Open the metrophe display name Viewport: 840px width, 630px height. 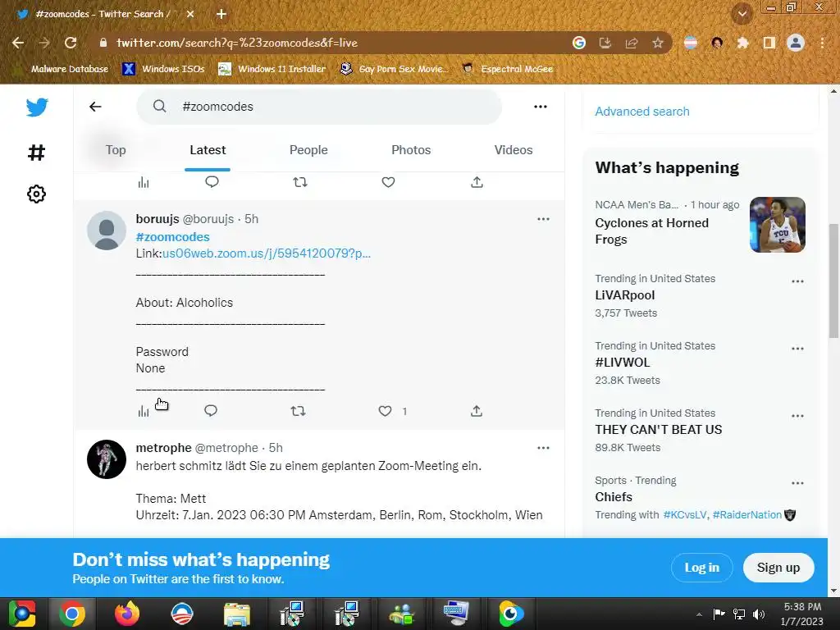click(x=163, y=448)
